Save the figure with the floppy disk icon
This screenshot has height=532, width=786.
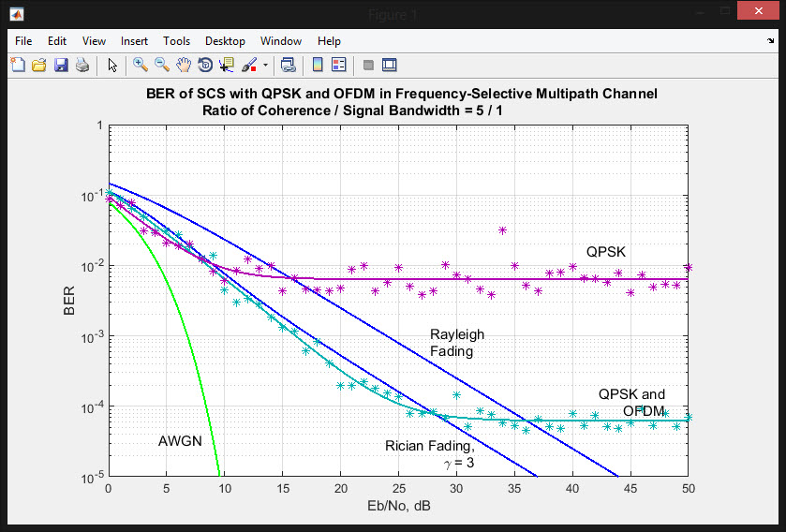[61, 65]
